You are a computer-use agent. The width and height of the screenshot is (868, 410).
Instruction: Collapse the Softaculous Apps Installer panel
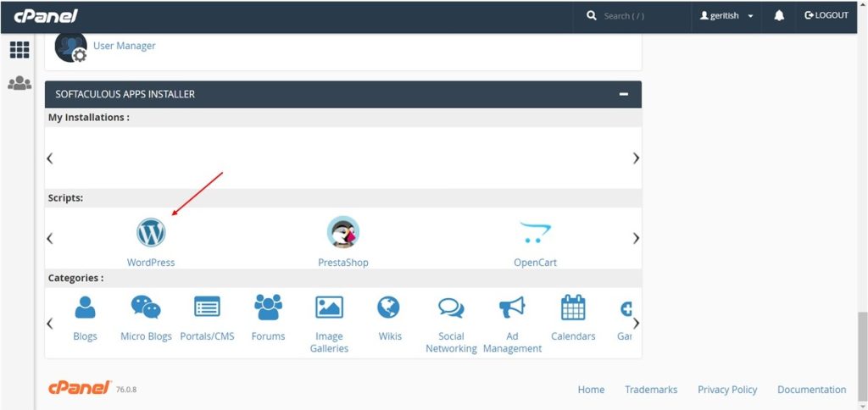pos(624,94)
